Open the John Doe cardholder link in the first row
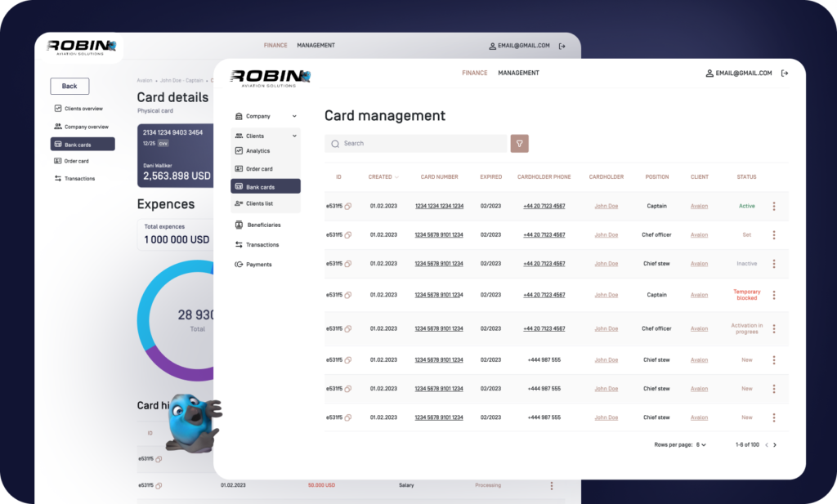Viewport: 837px width, 504px height. 606,207
